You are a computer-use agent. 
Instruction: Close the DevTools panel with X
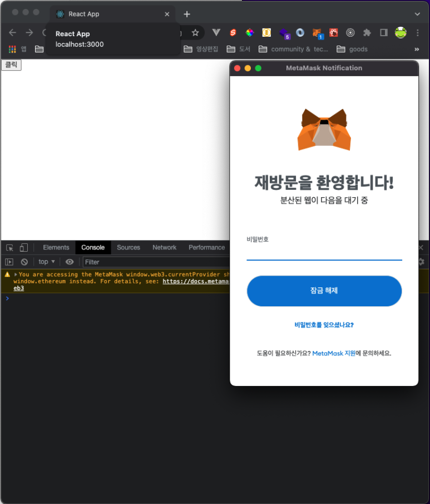click(421, 247)
